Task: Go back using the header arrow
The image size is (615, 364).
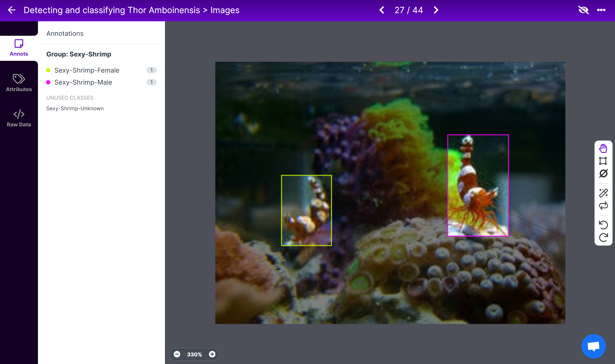Action: tap(11, 10)
